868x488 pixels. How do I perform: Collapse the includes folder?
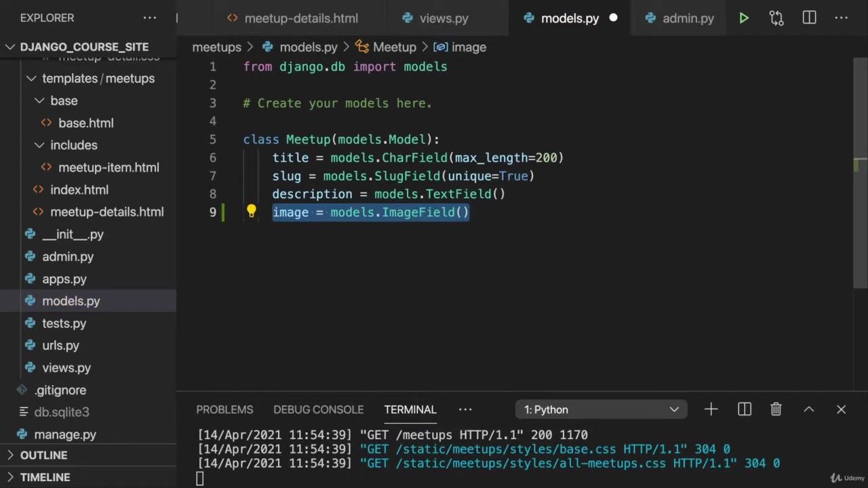[x=40, y=145]
